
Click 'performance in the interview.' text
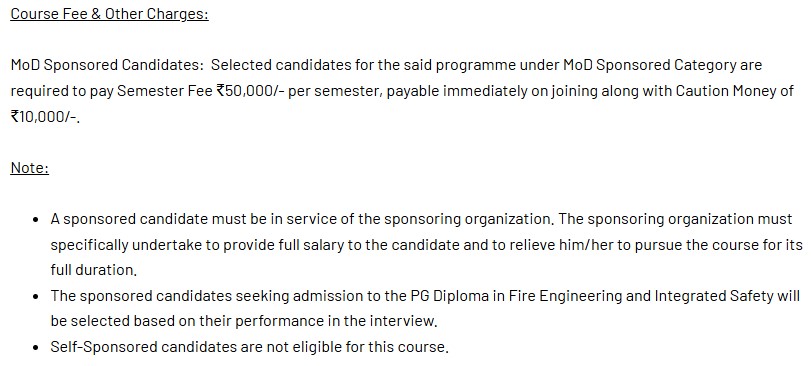pos(337,321)
